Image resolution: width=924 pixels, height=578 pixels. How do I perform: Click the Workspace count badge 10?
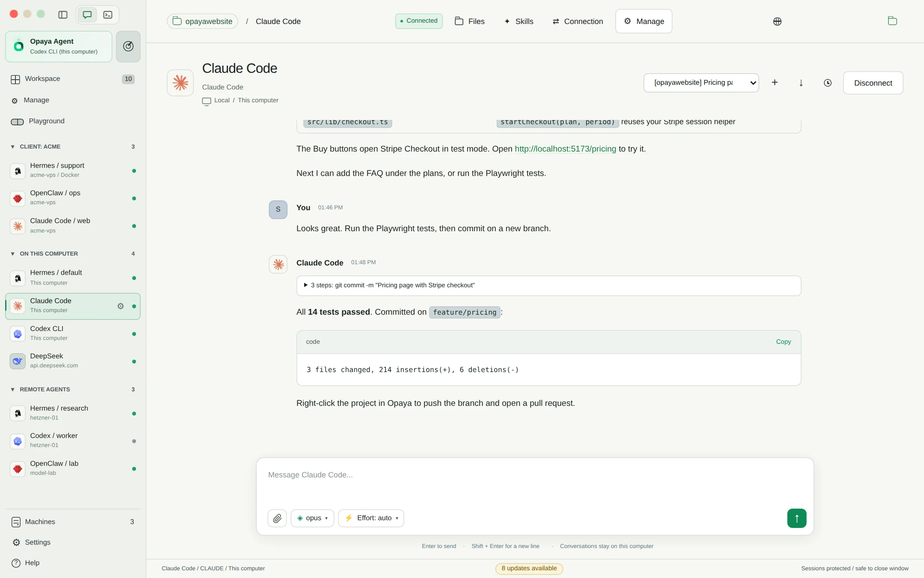point(128,79)
